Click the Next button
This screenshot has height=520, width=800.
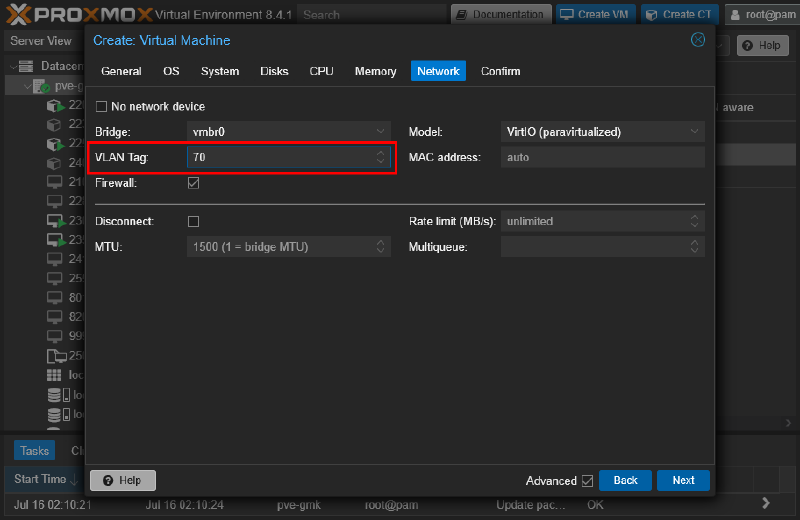click(683, 480)
